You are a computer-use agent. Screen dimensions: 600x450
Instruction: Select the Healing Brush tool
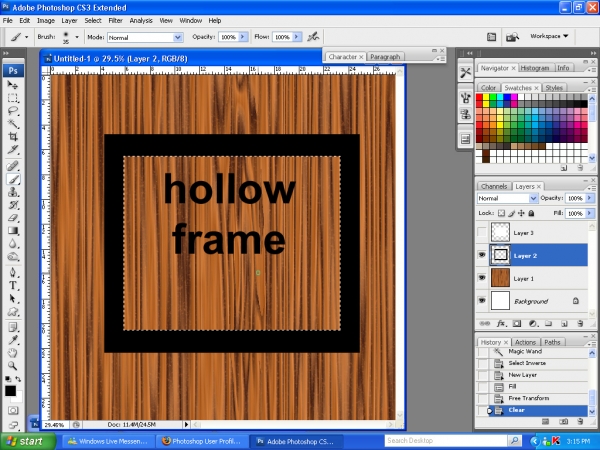(x=13, y=166)
